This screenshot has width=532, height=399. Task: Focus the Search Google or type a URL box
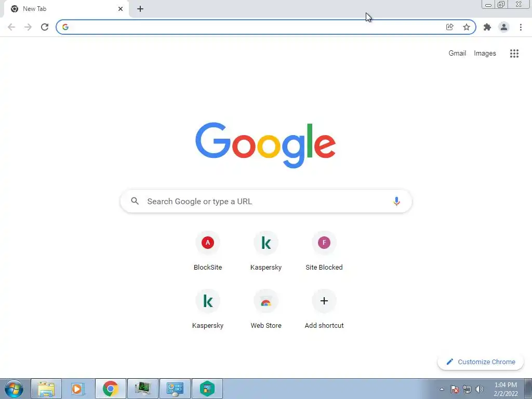pyautogui.click(x=266, y=201)
